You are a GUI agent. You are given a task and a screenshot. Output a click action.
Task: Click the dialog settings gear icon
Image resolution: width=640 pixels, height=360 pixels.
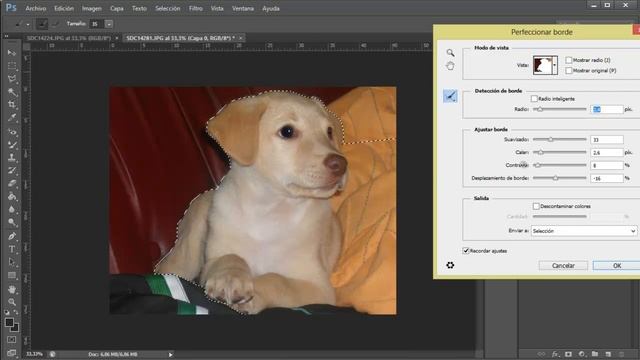click(450, 265)
